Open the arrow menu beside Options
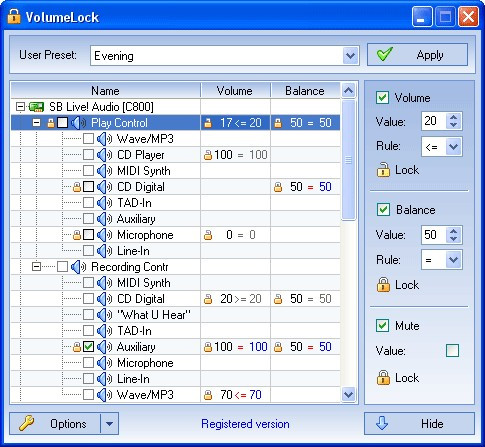Screen dimensions: 485x447 point(109,424)
